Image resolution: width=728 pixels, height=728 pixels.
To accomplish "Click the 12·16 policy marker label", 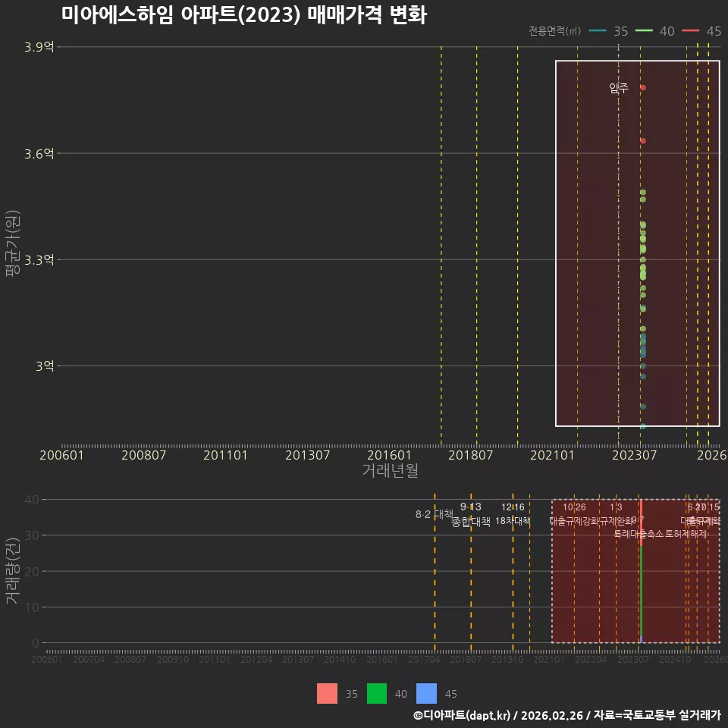I will [513, 507].
